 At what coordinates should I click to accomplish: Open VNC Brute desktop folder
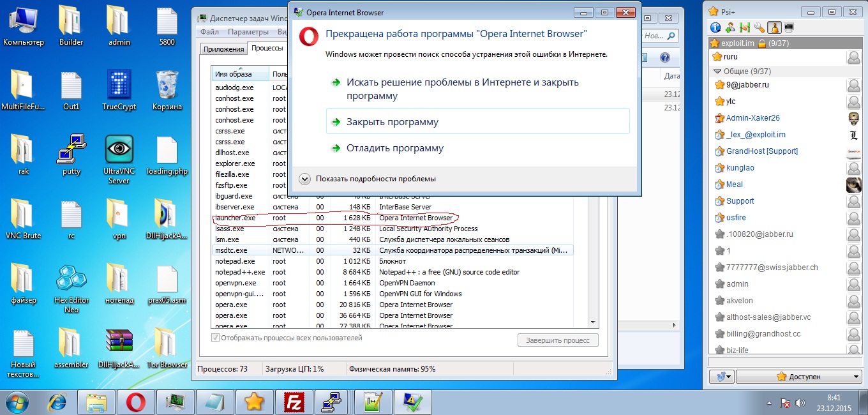(x=24, y=219)
